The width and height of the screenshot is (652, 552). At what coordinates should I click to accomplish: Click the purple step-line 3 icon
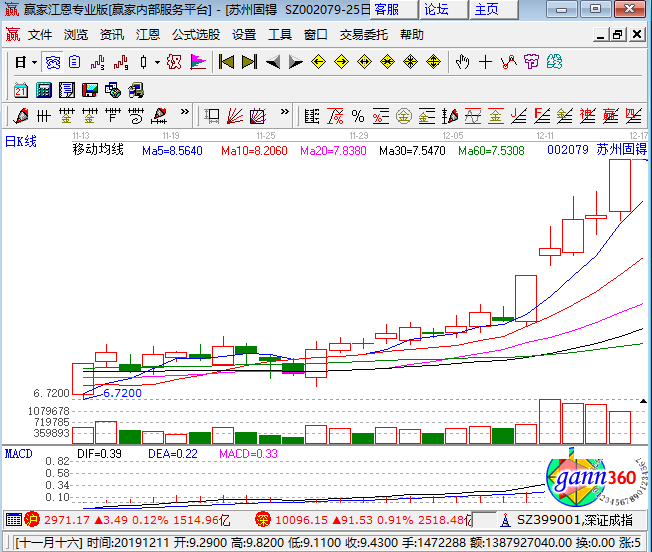coord(98,63)
